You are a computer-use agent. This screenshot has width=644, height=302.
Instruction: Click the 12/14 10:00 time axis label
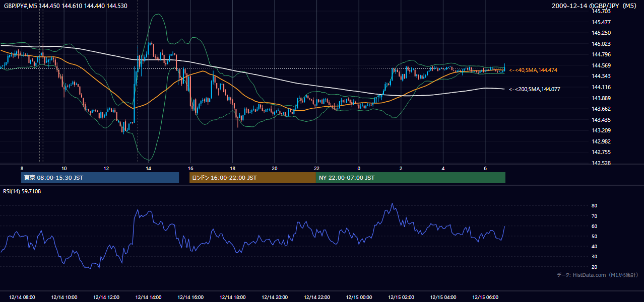click(65, 297)
